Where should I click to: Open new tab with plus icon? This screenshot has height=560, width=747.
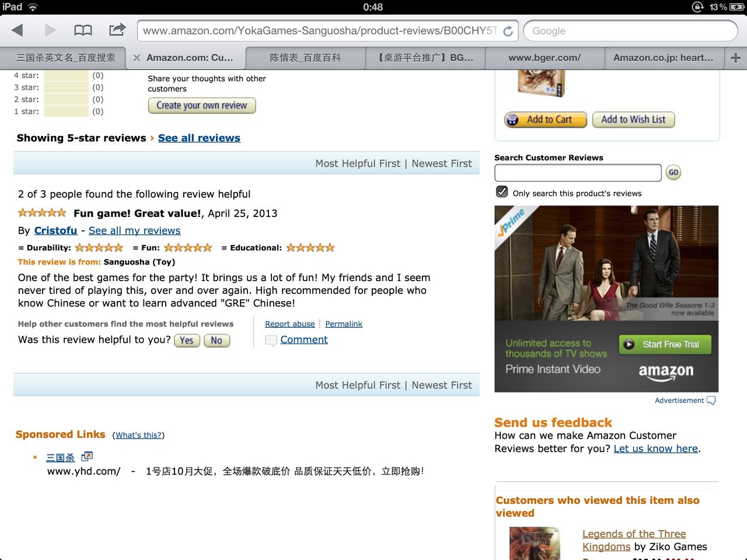pyautogui.click(x=735, y=58)
